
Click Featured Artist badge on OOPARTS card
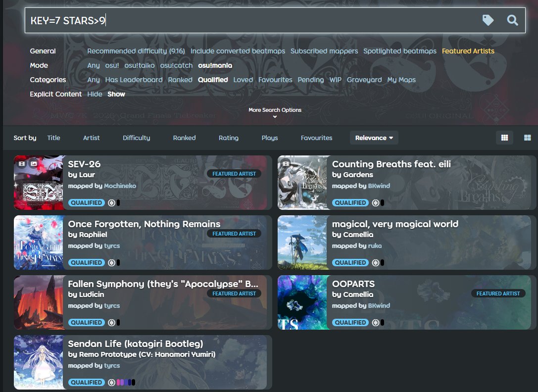pos(498,294)
